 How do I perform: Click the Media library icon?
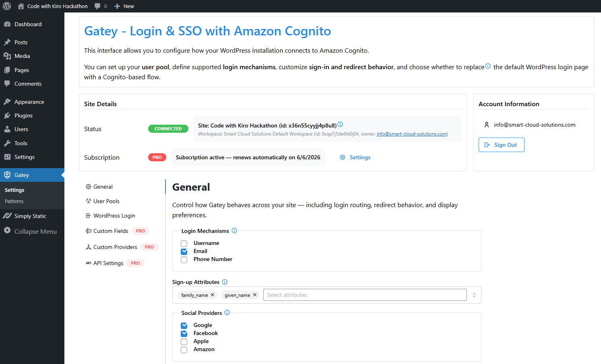tap(7, 56)
